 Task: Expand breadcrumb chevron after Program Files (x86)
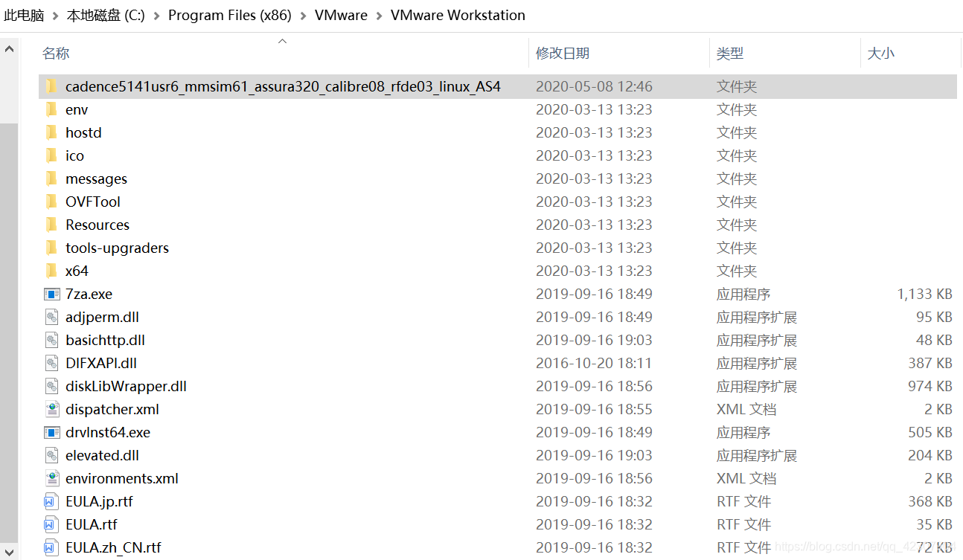[x=304, y=16]
